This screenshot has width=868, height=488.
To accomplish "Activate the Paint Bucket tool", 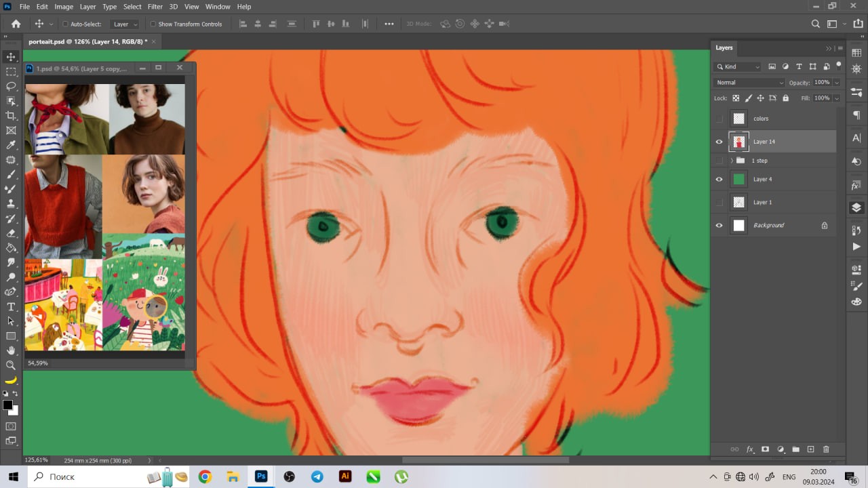I will [11, 247].
